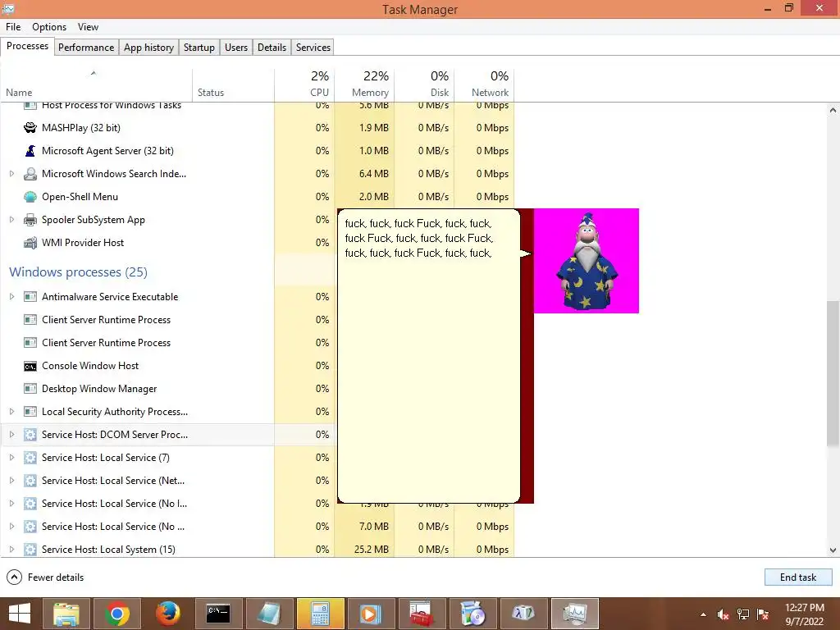Click the Service Host: Local System gear icon
Image resolution: width=840 pixels, height=630 pixels.
click(30, 550)
